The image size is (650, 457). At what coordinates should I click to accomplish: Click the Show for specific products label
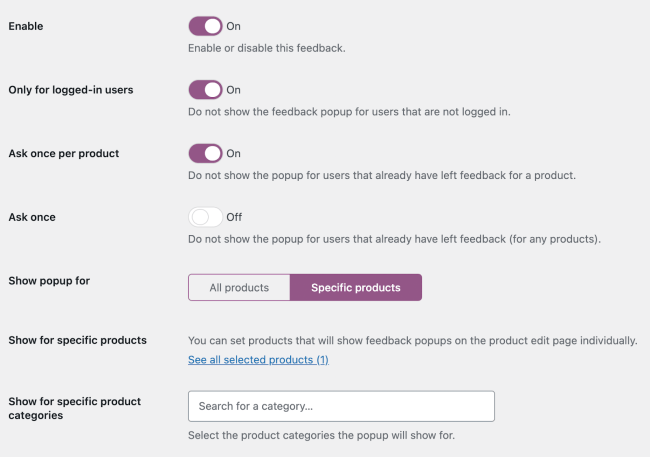tap(77, 340)
